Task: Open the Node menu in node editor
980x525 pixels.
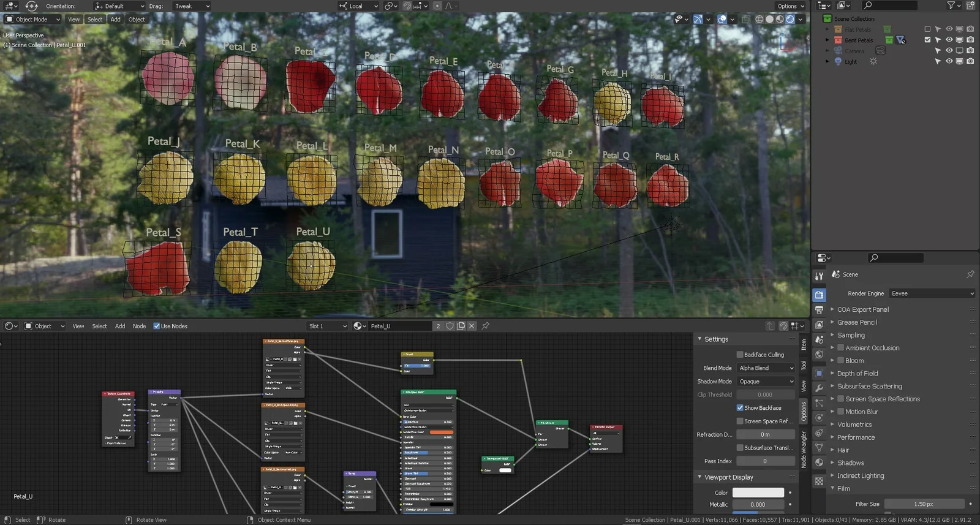Action: point(139,326)
